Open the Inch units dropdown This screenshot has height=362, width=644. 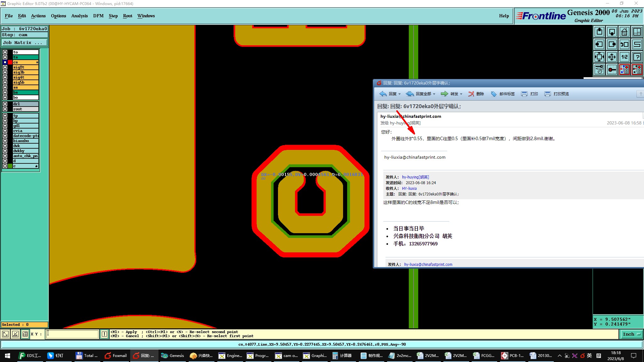point(631,334)
